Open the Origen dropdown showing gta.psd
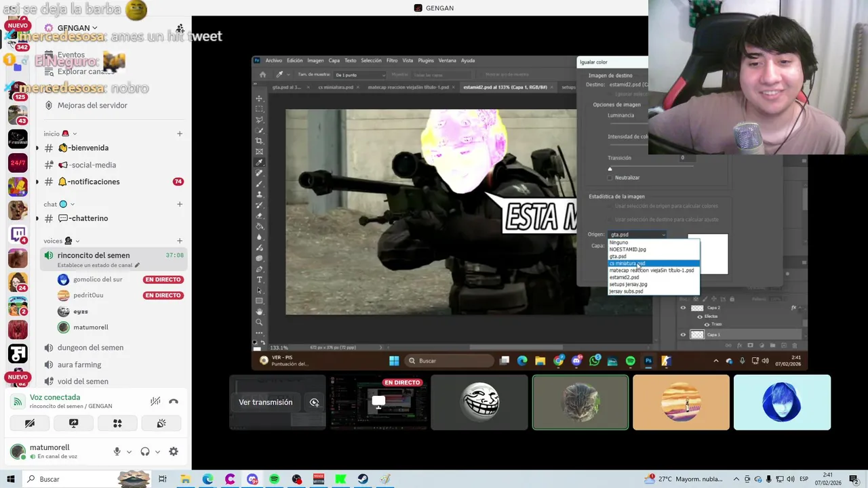The image size is (868, 488). 637,235
